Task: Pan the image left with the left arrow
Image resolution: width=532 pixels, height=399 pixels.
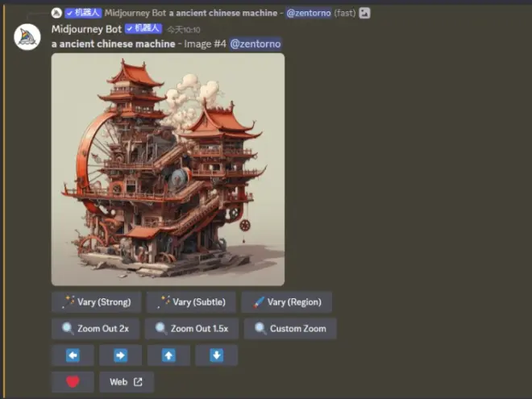Action: (x=73, y=355)
